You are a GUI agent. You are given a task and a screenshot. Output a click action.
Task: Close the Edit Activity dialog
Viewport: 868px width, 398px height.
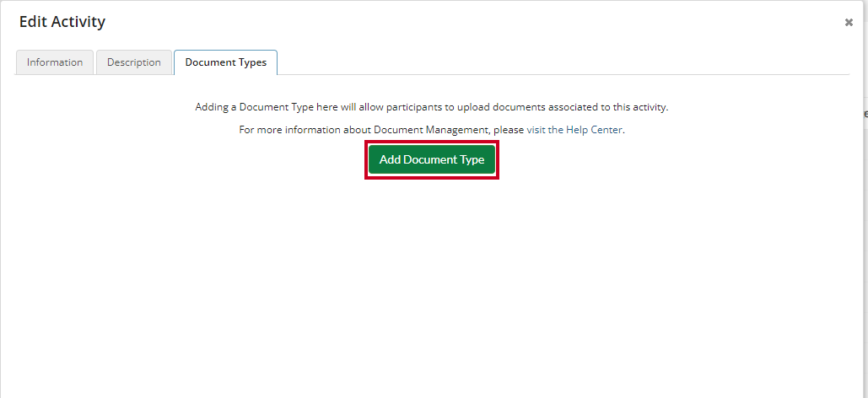pos(849,23)
